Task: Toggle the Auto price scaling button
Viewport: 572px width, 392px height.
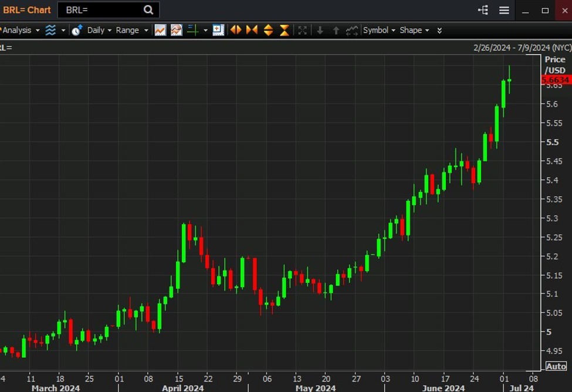Action: [x=555, y=366]
